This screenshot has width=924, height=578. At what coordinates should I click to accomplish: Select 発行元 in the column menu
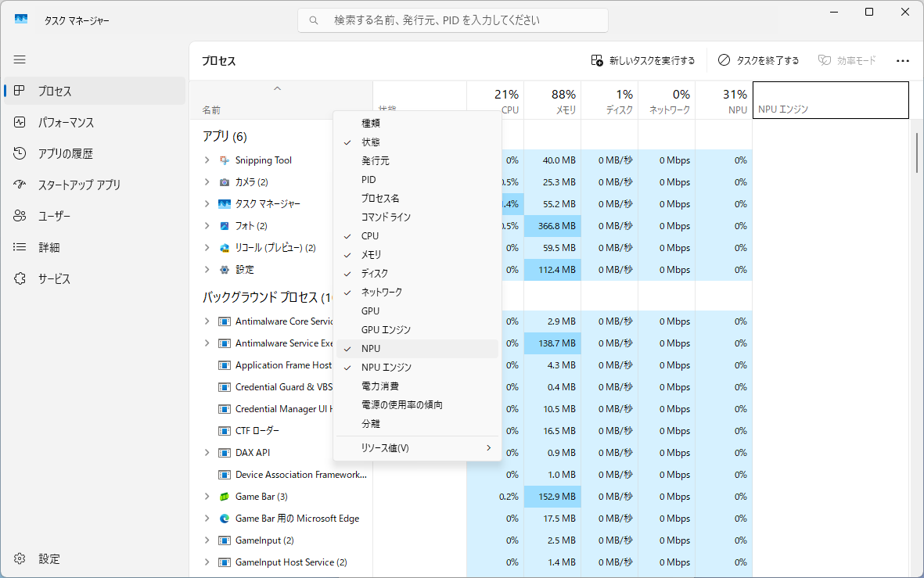point(417,161)
